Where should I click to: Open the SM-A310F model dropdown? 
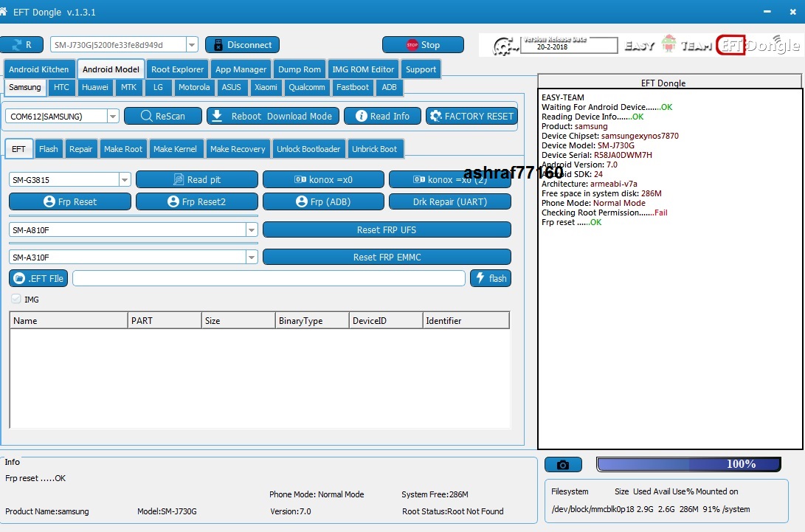click(252, 257)
